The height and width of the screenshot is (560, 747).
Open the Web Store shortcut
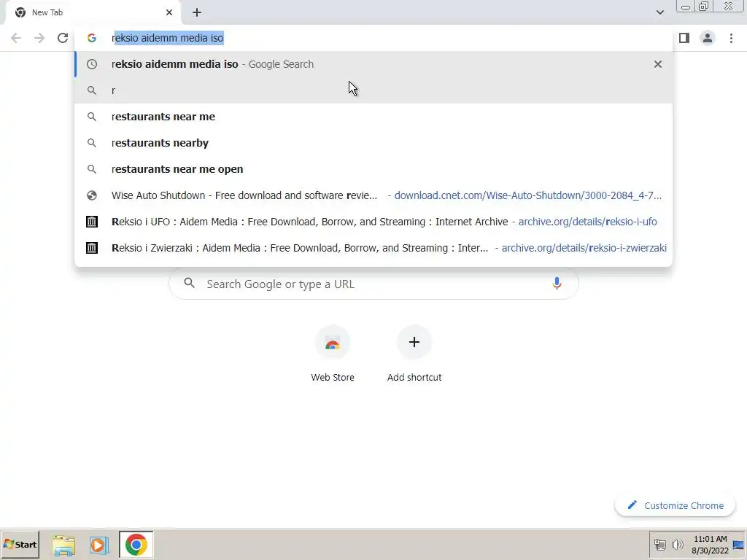click(x=333, y=354)
